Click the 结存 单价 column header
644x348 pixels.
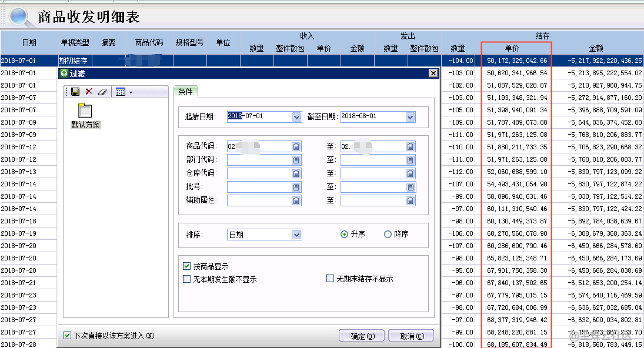click(x=512, y=48)
